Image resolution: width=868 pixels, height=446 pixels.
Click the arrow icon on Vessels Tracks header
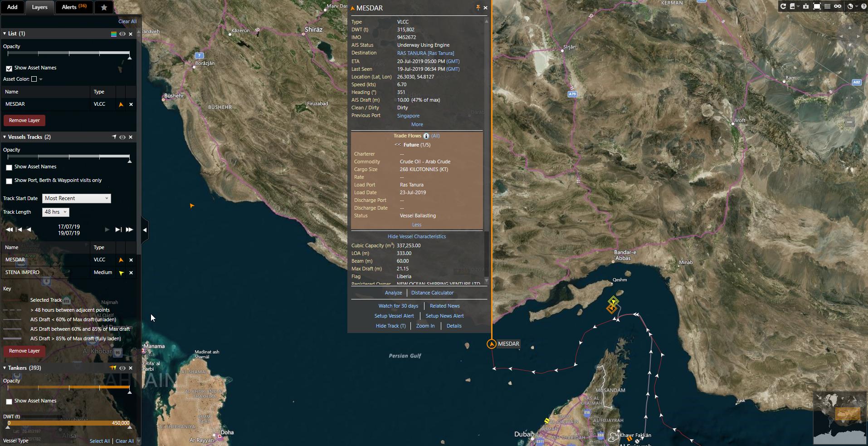pyautogui.click(x=114, y=137)
